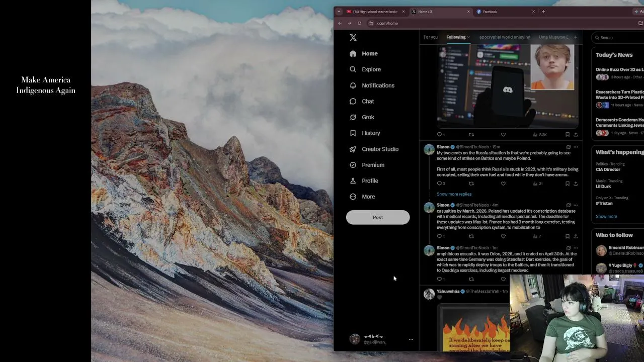The width and height of the screenshot is (644, 362).
Task: Open more options on Simon's 1m post
Action: pos(576,248)
